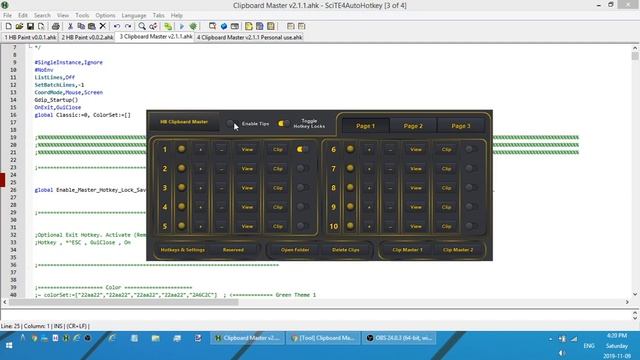Click minus button in row 1

[x=221, y=149]
